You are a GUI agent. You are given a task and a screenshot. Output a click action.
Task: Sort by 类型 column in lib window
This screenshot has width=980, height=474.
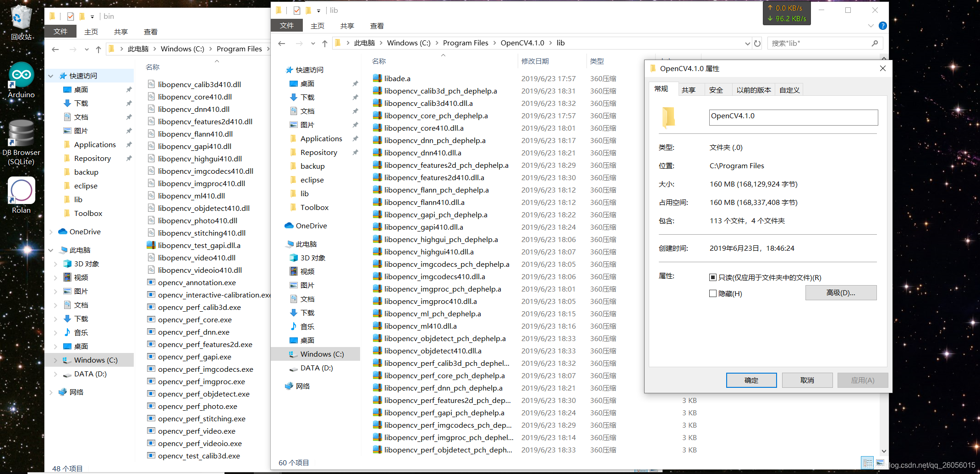597,61
